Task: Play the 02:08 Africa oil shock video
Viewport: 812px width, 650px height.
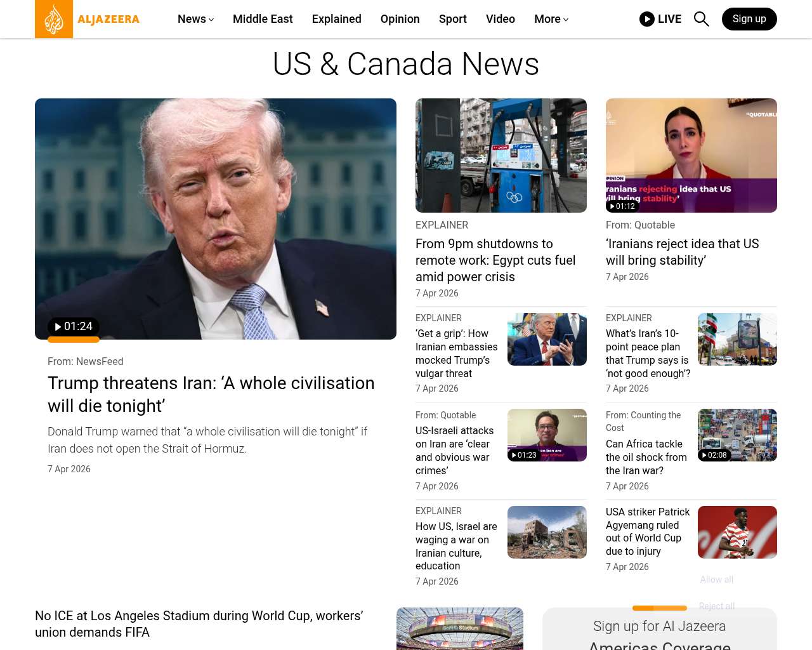Action: point(714,455)
